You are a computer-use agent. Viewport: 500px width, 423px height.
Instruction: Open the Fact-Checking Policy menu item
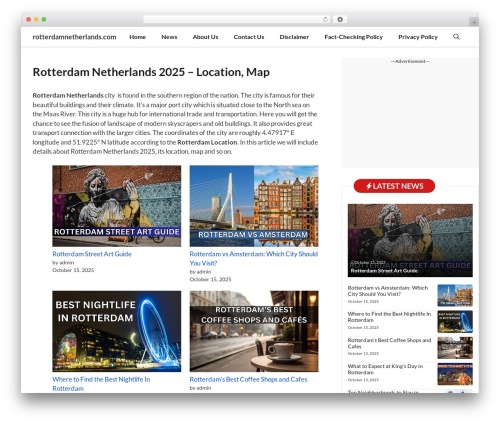coord(353,37)
